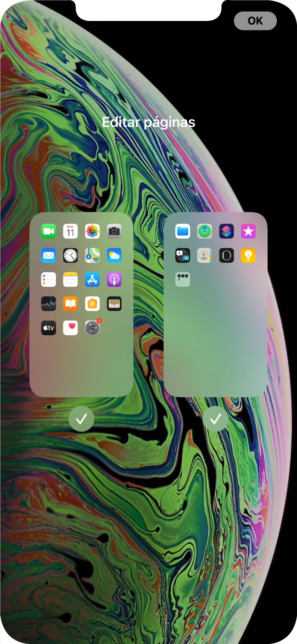This screenshot has width=297, height=644.
Task: Tap the Watch app icon
Action: coord(226,255)
